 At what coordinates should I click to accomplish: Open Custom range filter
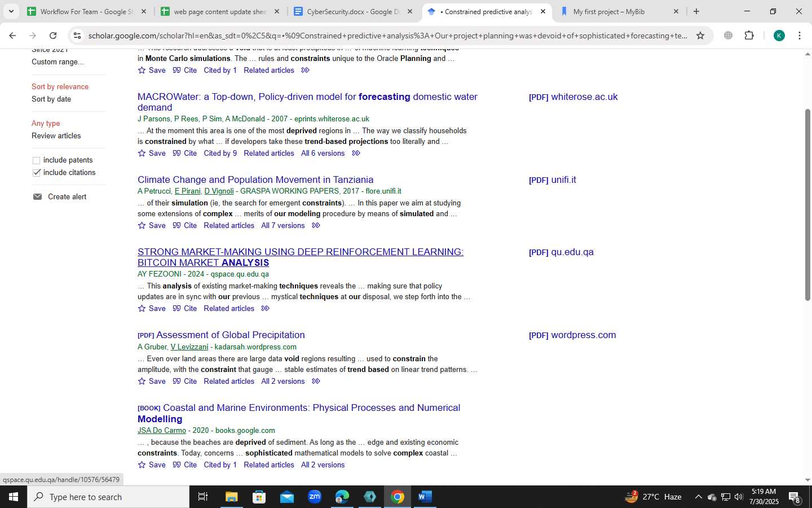tap(58, 62)
